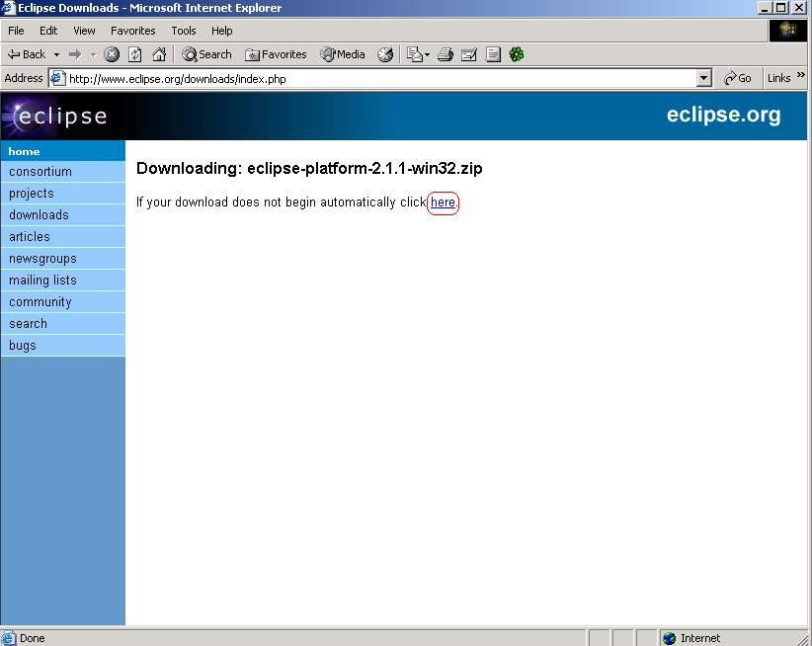Launch the green ICQ flower icon
Screen dimensions: 812x646
pyautogui.click(x=517, y=54)
